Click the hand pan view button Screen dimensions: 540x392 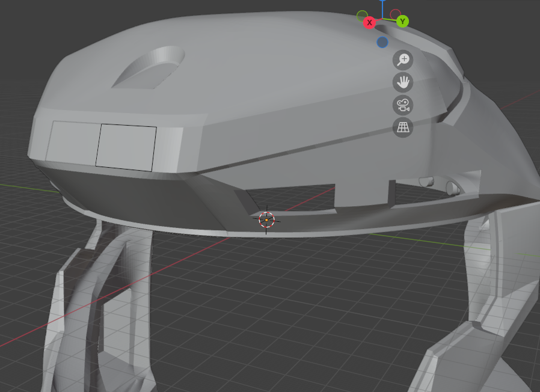403,82
